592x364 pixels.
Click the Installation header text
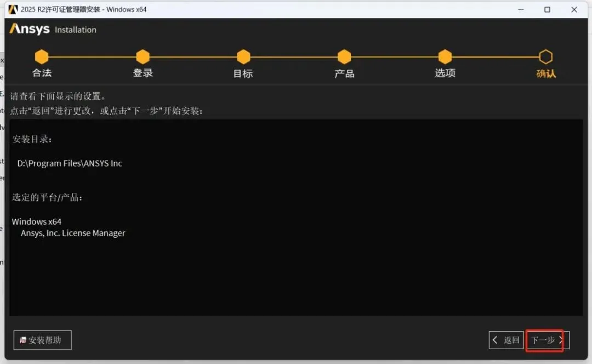pos(76,30)
